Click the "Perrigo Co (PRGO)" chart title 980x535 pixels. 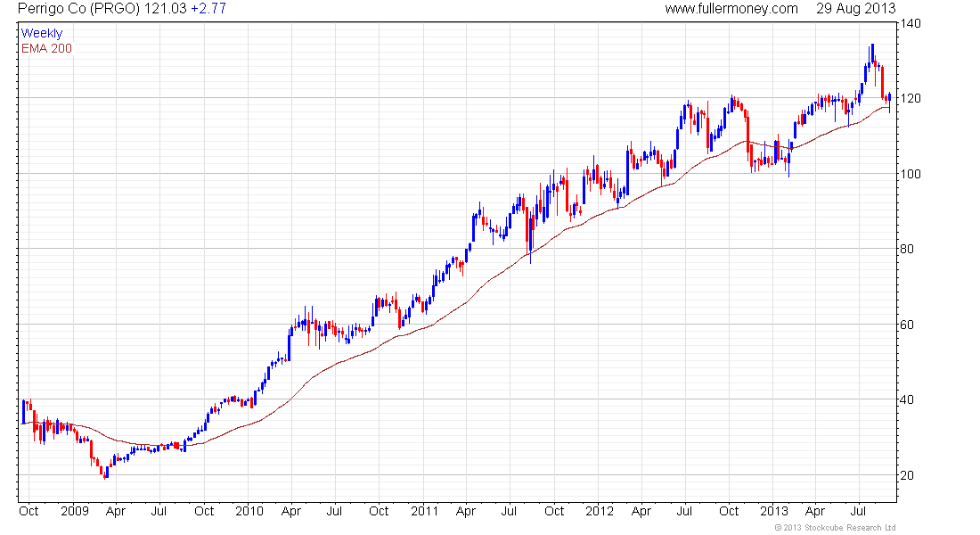pos(78,9)
